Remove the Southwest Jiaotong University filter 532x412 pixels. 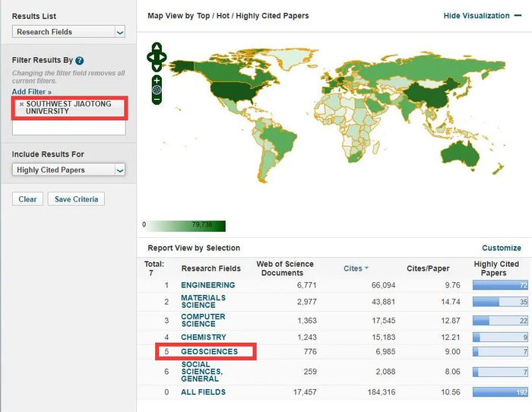click(x=21, y=104)
